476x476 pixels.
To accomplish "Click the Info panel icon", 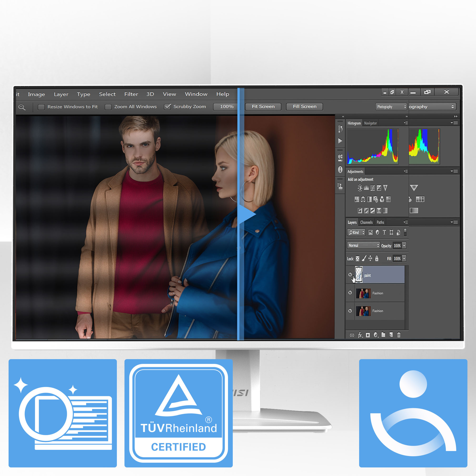I will pyautogui.click(x=340, y=169).
